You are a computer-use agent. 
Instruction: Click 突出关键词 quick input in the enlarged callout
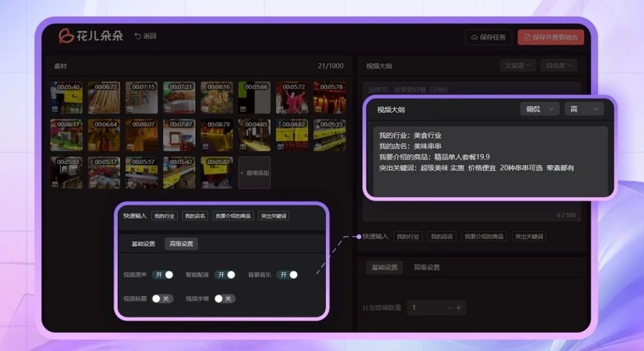pos(274,216)
